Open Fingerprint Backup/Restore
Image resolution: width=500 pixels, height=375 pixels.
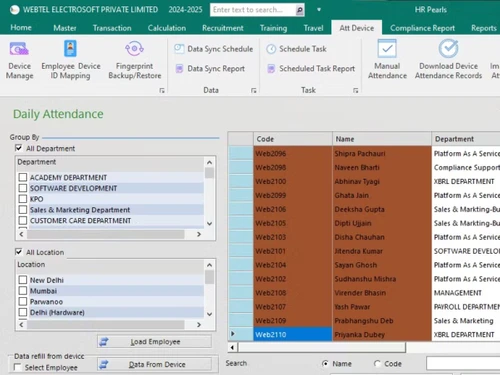tap(135, 60)
